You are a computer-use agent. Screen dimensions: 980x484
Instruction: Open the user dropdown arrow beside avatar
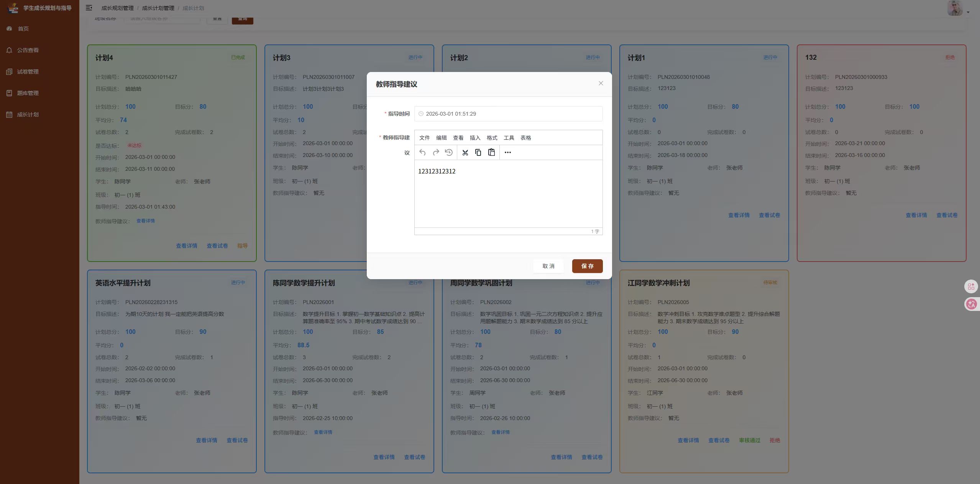(968, 12)
